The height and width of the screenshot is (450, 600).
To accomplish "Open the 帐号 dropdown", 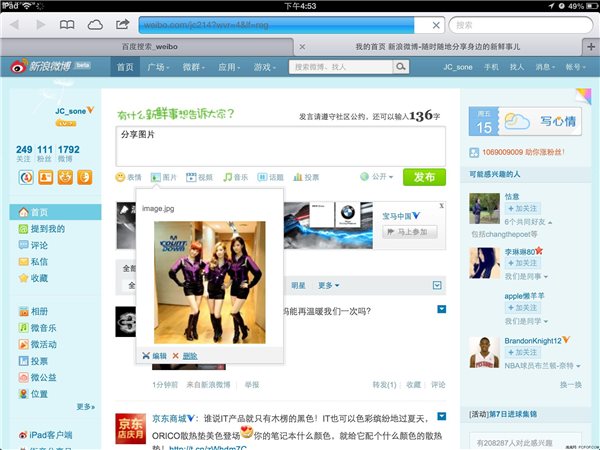I will (x=575, y=67).
